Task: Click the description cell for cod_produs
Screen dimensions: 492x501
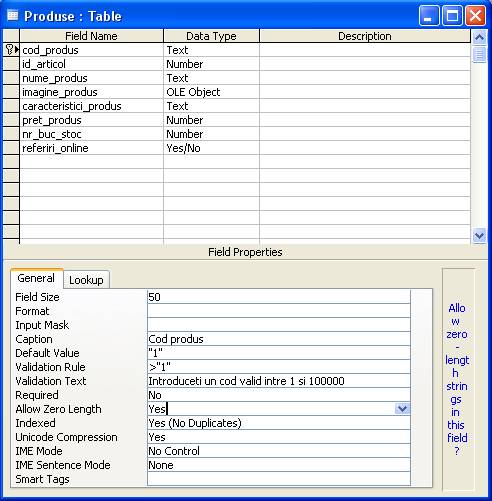Action: tap(365, 50)
